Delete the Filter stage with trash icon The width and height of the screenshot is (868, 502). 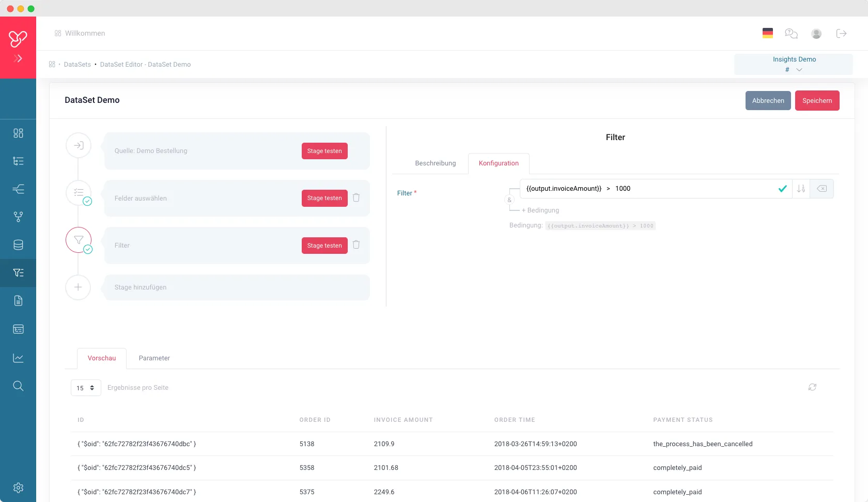[356, 245]
